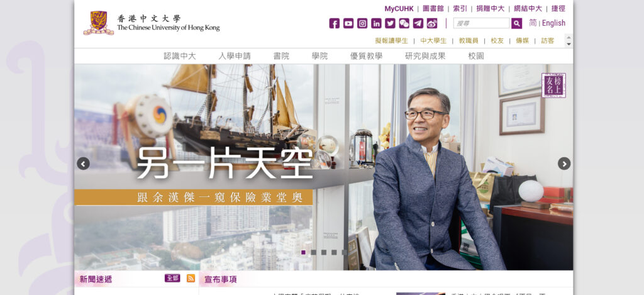Open the MyCUHK link
Image resolution: width=644 pixels, height=295 pixels.
click(x=399, y=9)
